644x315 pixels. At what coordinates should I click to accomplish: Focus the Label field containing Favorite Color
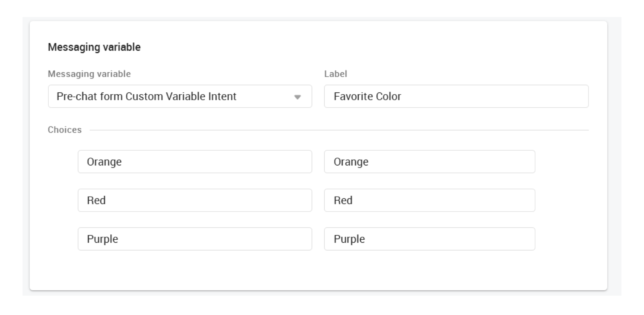(x=456, y=96)
